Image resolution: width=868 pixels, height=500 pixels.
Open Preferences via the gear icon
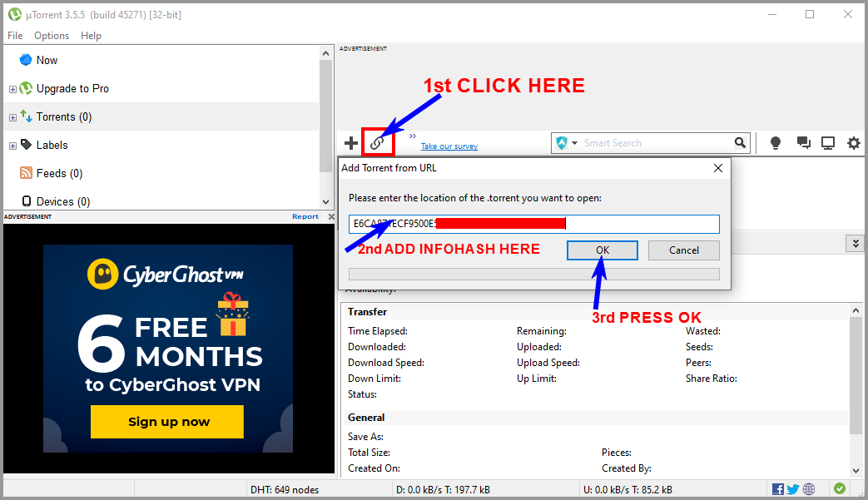[x=854, y=143]
